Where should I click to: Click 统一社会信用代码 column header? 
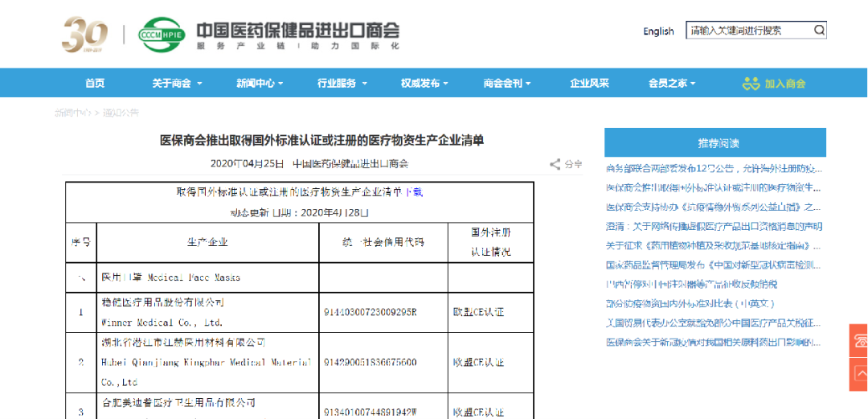383,242
